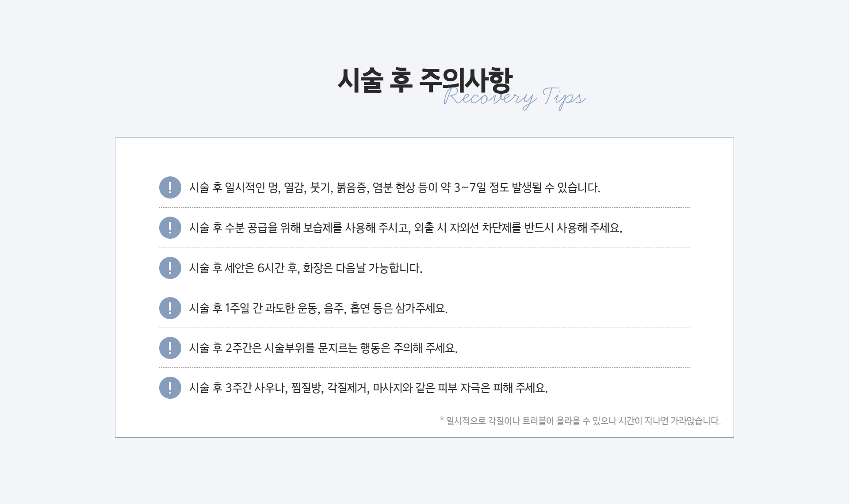Select the line about 과도한 운동, 음주, 흡연

point(318,308)
